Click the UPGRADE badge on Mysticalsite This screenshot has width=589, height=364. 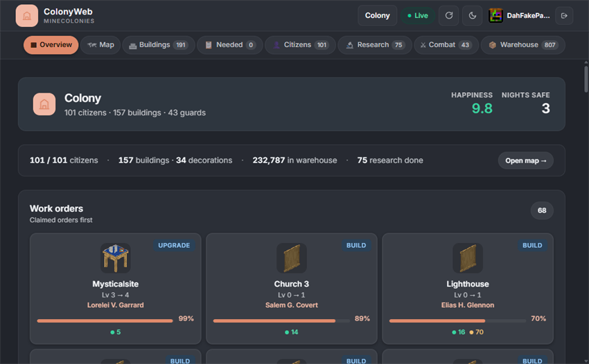(x=174, y=246)
